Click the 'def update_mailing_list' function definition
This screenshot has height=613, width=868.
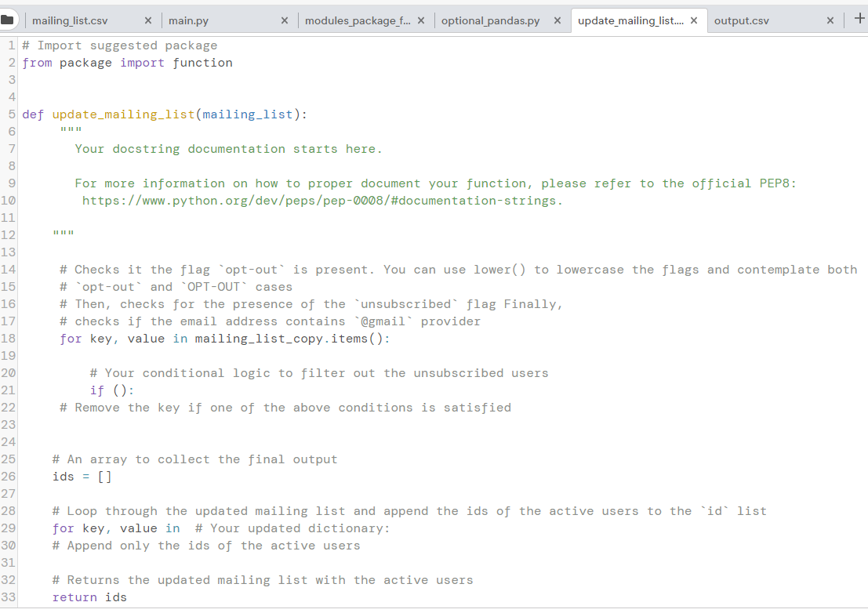tap(165, 114)
